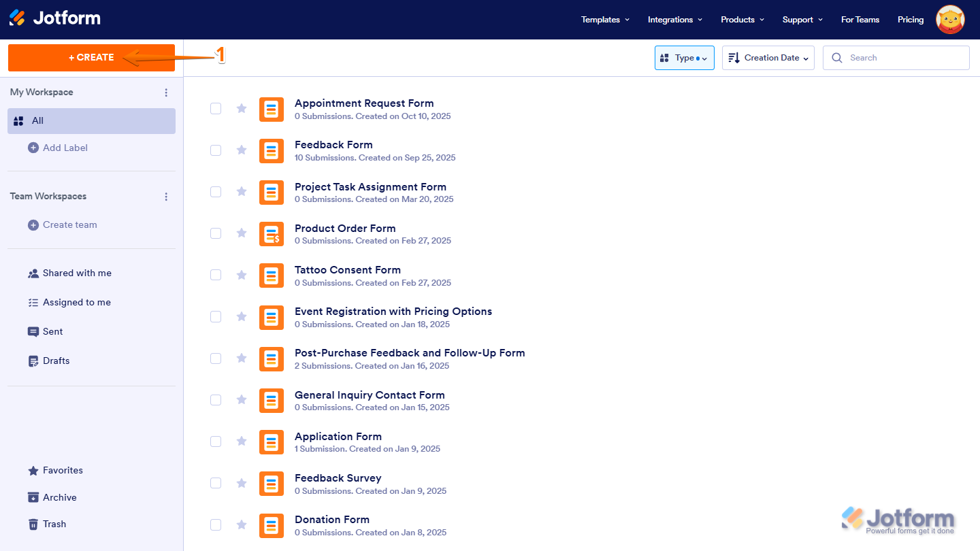Star the Application Form

click(242, 441)
